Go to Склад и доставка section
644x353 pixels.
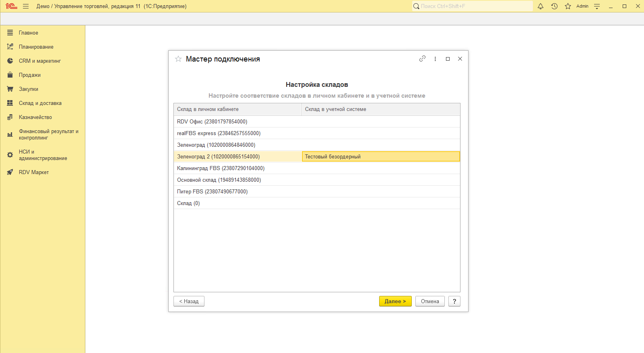pyautogui.click(x=40, y=103)
